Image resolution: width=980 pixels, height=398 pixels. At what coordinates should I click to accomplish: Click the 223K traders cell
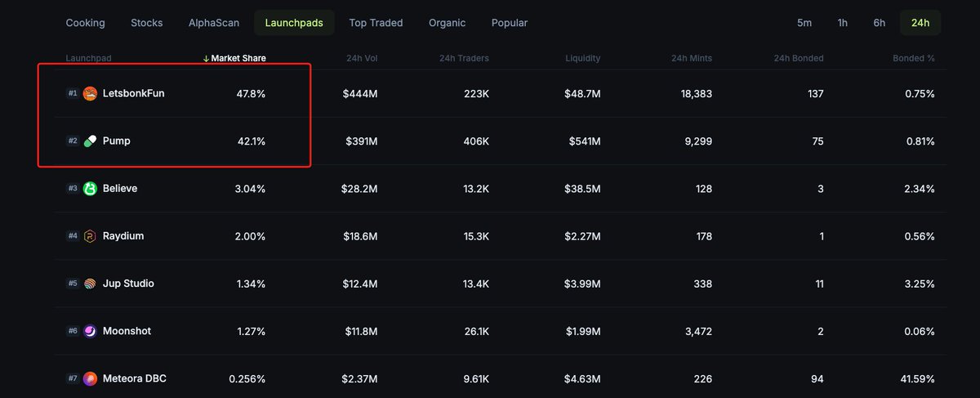pos(476,94)
